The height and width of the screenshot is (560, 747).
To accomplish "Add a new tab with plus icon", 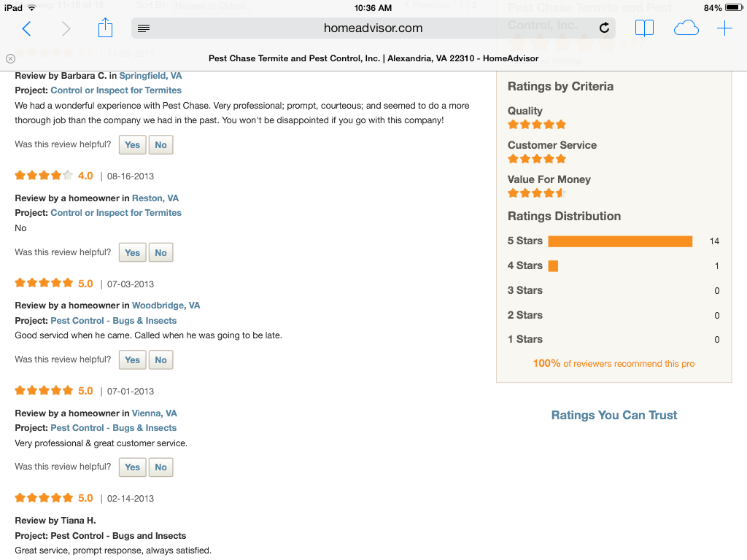I will (724, 28).
